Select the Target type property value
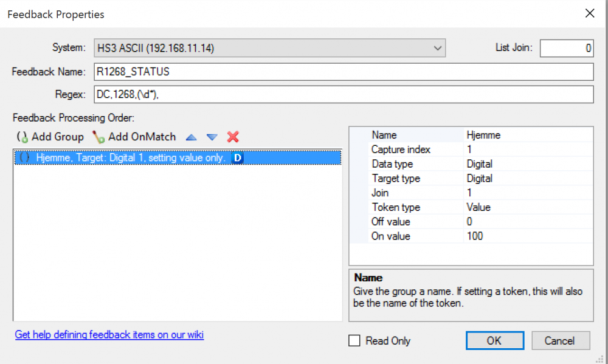608x364 pixels. [x=528, y=179]
